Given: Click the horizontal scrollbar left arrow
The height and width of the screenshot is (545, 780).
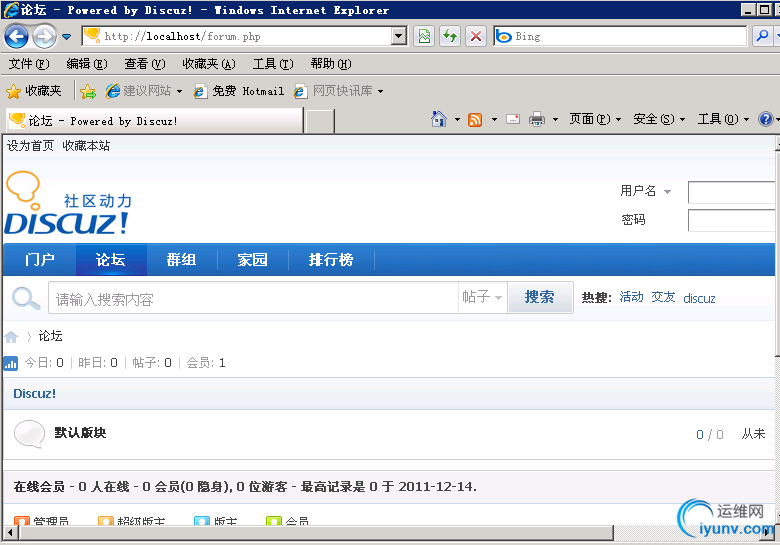Looking at the screenshot, I should coord(10,533).
